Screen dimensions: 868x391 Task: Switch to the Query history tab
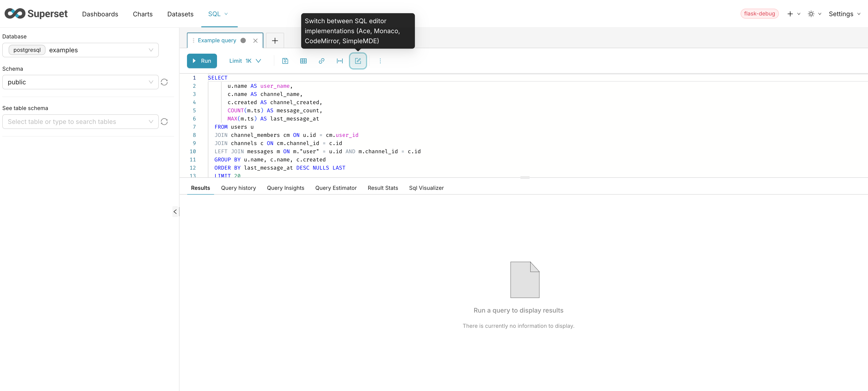point(238,188)
